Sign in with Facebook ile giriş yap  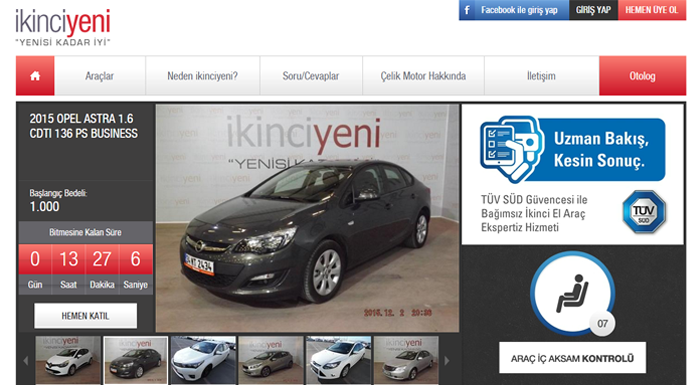pyautogui.click(x=514, y=10)
